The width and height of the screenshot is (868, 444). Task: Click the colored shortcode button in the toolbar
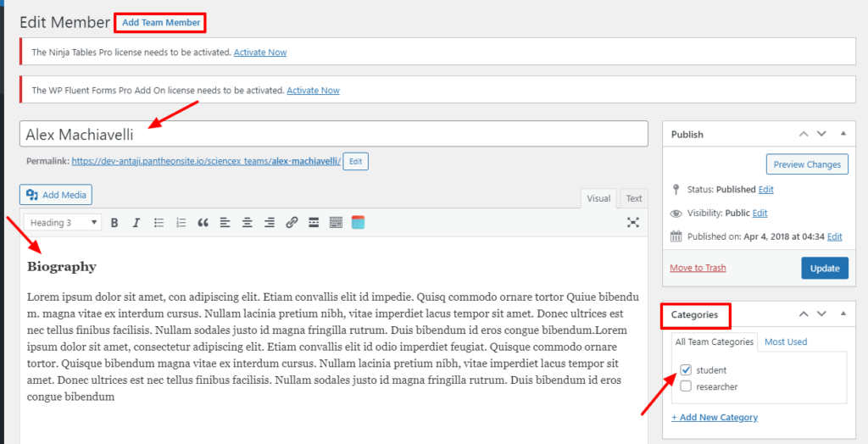[358, 223]
